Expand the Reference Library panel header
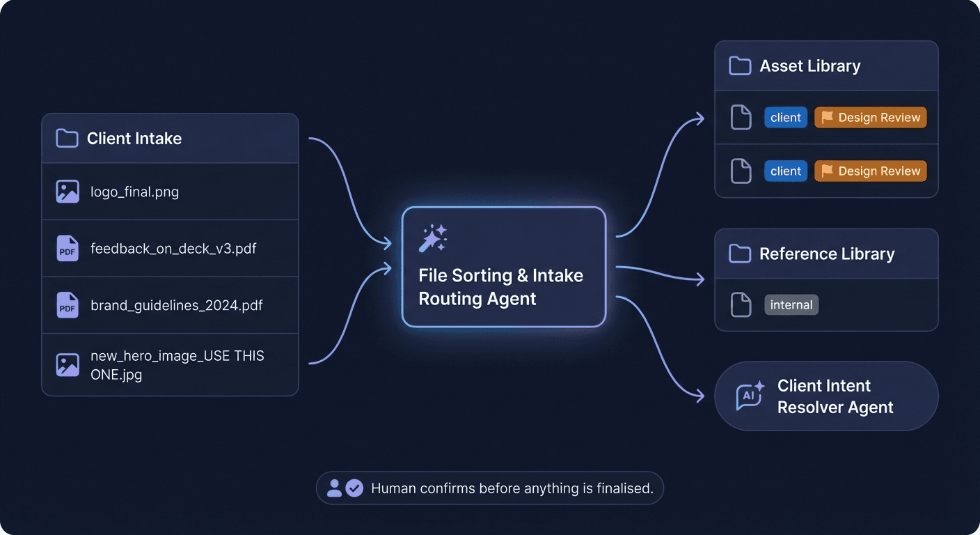 [x=825, y=253]
